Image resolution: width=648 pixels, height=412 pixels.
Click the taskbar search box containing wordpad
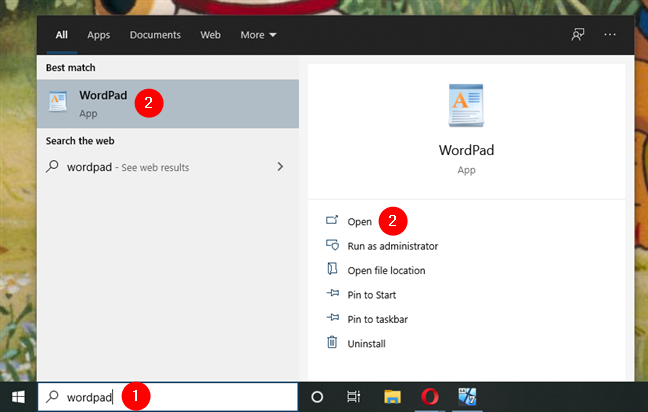167,396
